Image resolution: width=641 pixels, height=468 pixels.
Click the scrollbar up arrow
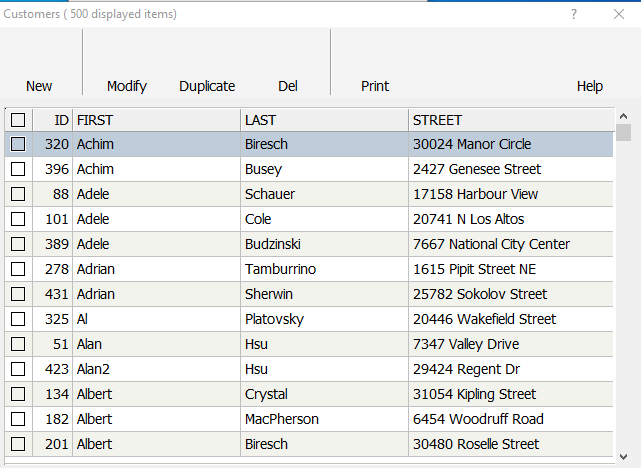point(623,116)
